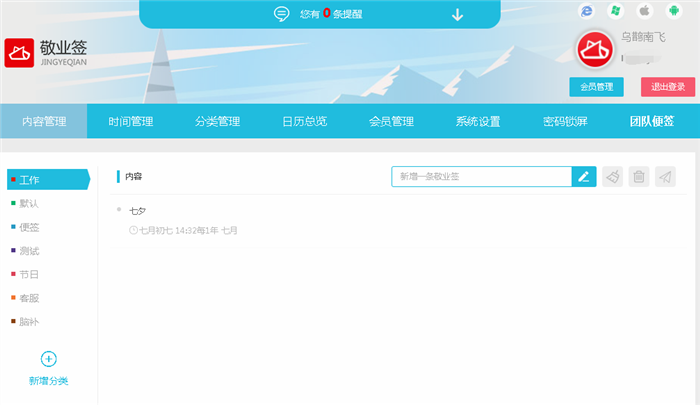Image resolution: width=700 pixels, height=405 pixels.
Task: Click the 新增一条敬业签 input field
Action: click(x=481, y=177)
